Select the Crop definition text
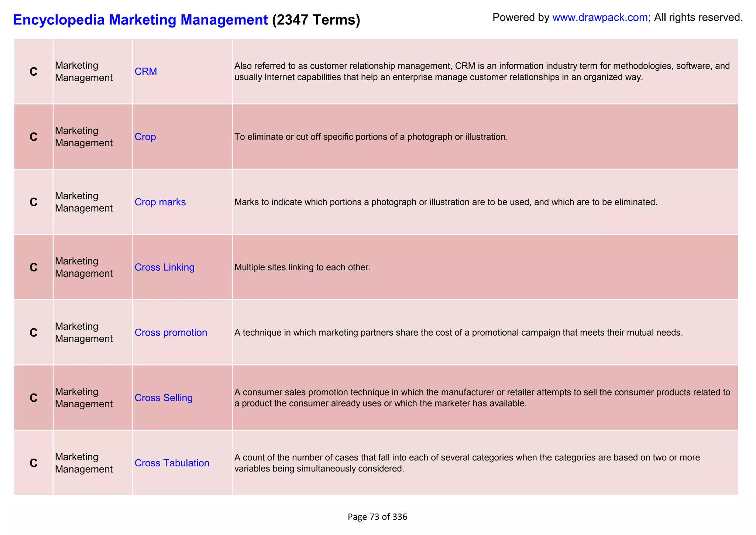 click(x=371, y=137)
